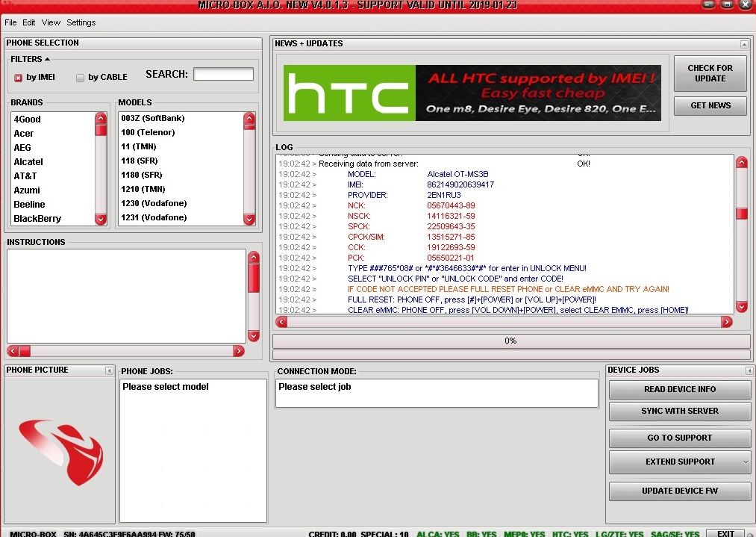The width and height of the screenshot is (756, 537).
Task: Open the View menu
Action: pos(51,22)
